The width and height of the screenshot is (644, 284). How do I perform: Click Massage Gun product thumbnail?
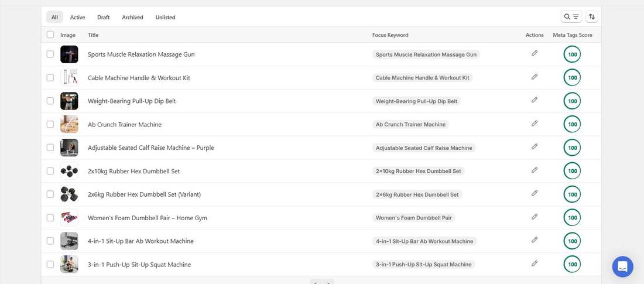[x=69, y=54]
